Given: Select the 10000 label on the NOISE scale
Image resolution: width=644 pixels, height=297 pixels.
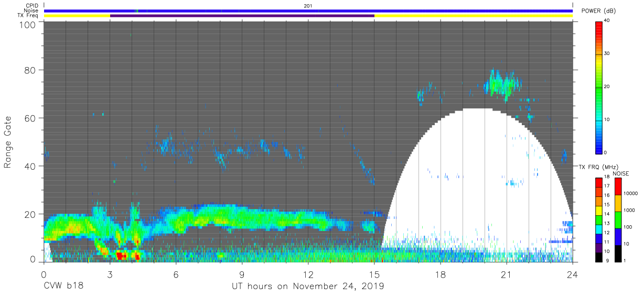Looking at the screenshot, I should (630, 194).
